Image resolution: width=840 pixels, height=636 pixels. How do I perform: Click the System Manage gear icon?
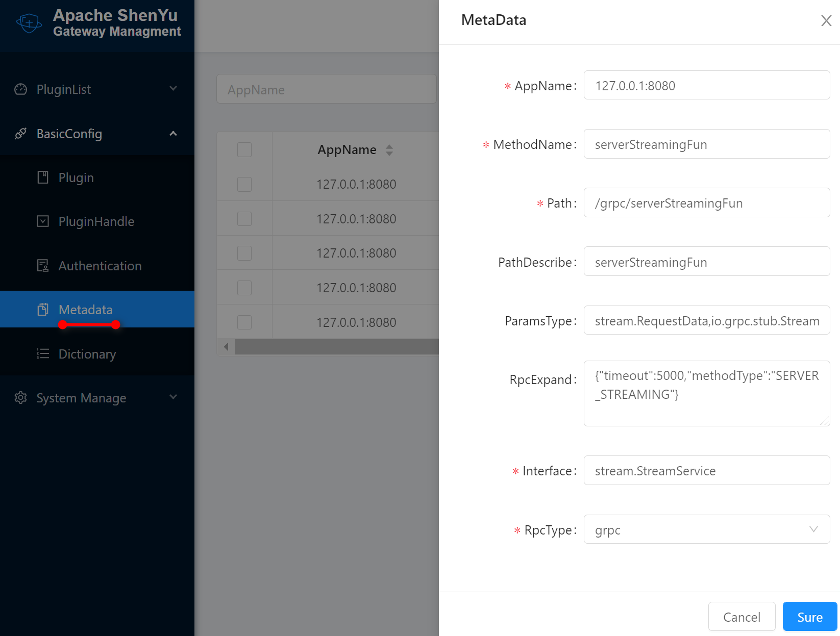21,398
